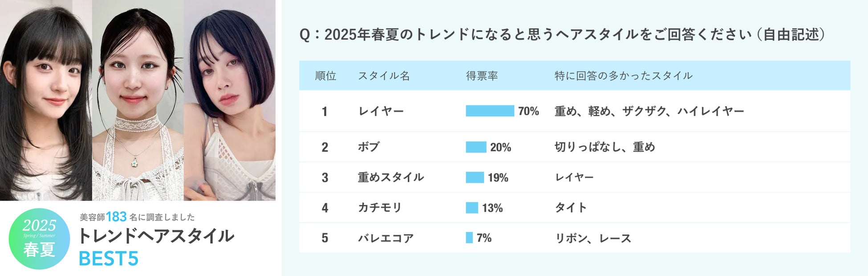Click the middle photo with lace choker

coord(138,100)
